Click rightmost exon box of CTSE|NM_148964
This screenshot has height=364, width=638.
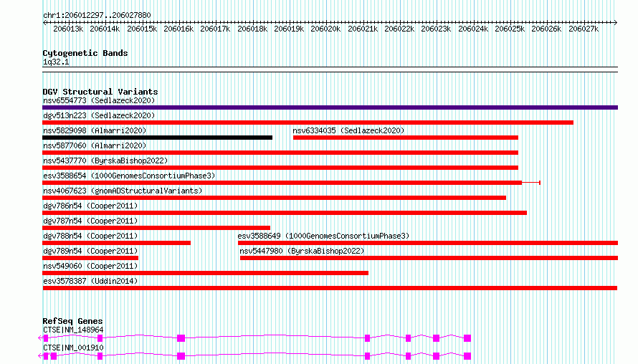467,338
